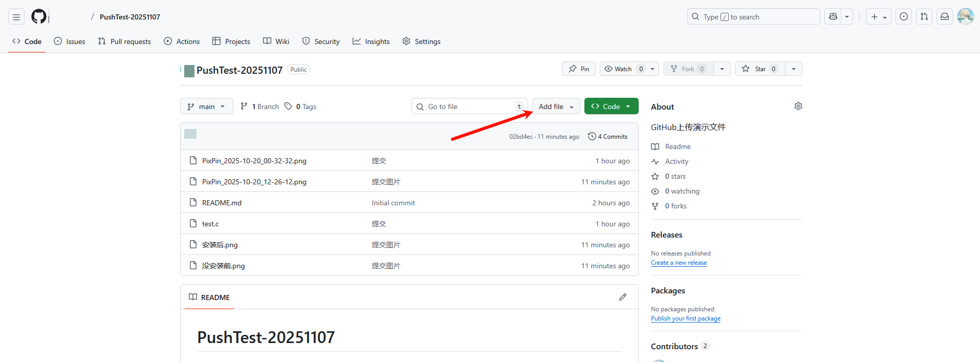
Task: Select the Code tab
Action: click(x=27, y=41)
